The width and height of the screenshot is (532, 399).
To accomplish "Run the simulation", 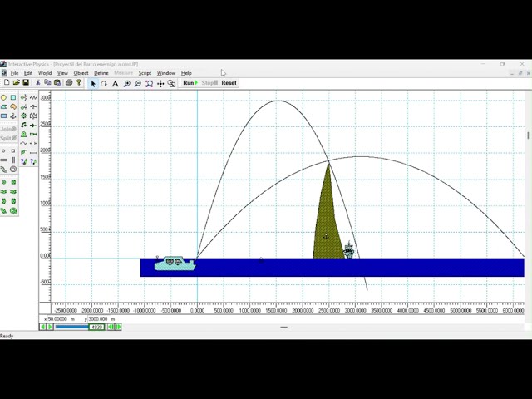I will tap(190, 83).
